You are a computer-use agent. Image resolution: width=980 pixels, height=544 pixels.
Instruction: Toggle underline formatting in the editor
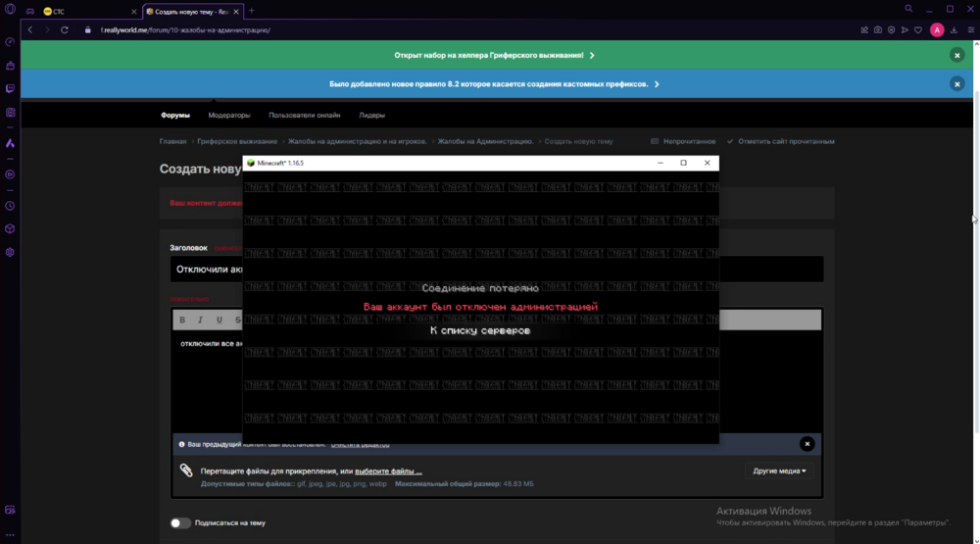tap(220, 320)
